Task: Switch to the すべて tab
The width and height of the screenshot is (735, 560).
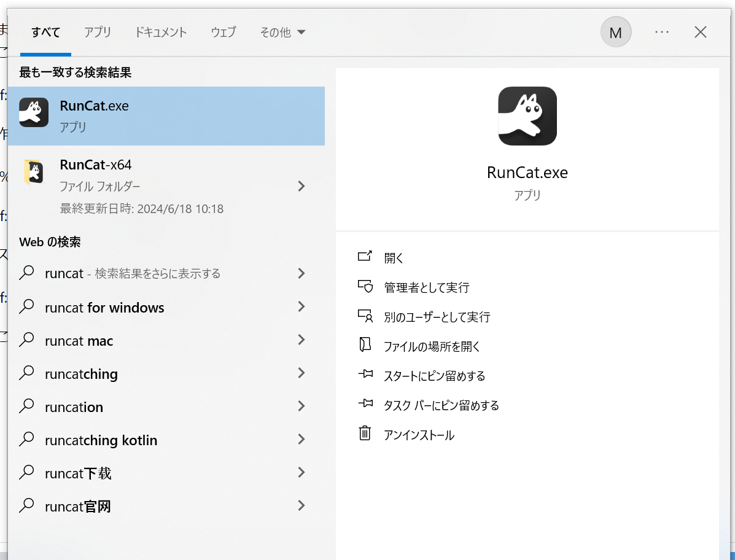Action: 45,33
